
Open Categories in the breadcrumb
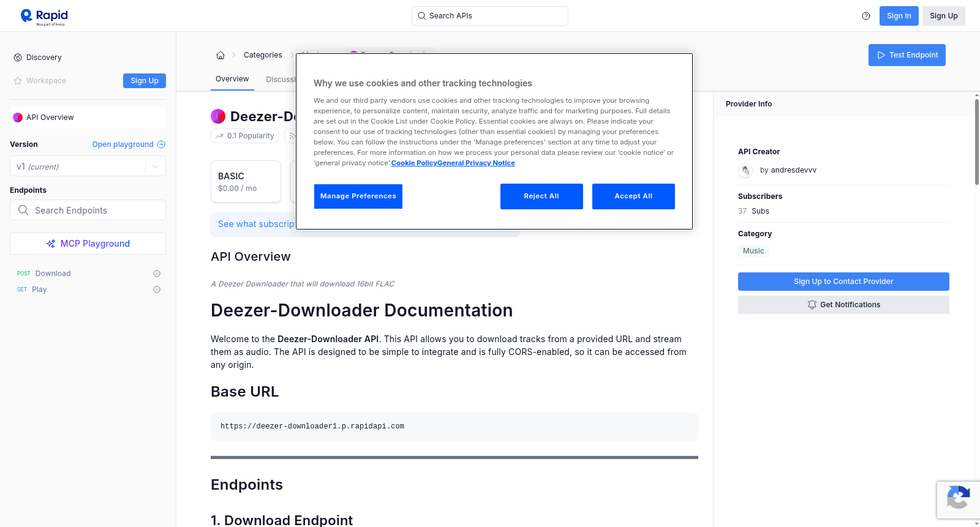[263, 55]
